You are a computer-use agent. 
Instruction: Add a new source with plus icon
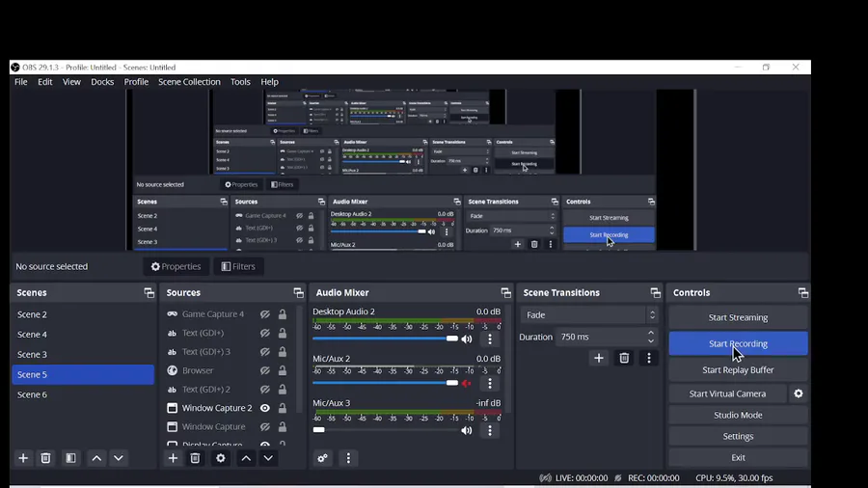click(173, 458)
